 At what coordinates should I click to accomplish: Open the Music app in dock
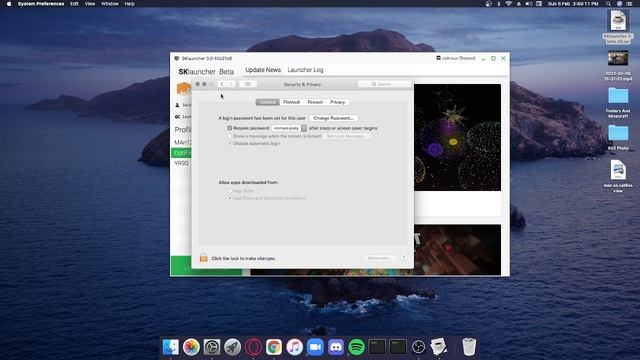pos(294,347)
